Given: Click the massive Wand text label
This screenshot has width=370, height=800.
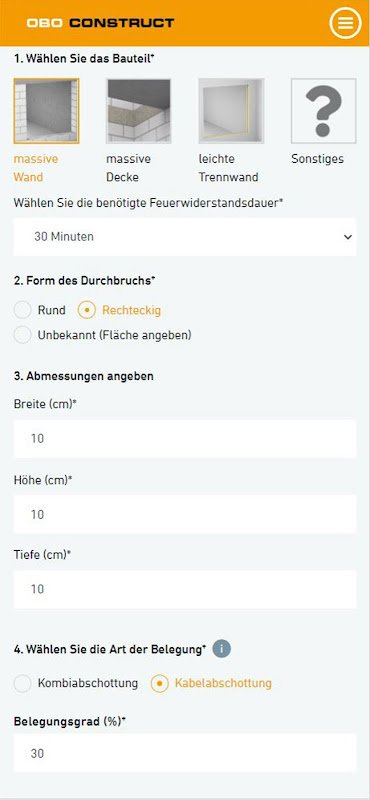Looking at the screenshot, I should [36, 168].
